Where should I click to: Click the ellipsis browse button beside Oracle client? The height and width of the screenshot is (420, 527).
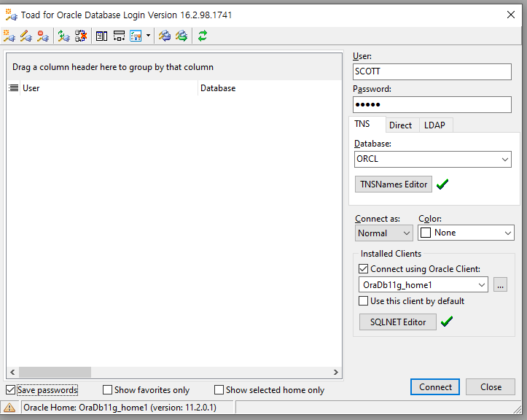pyautogui.click(x=500, y=285)
